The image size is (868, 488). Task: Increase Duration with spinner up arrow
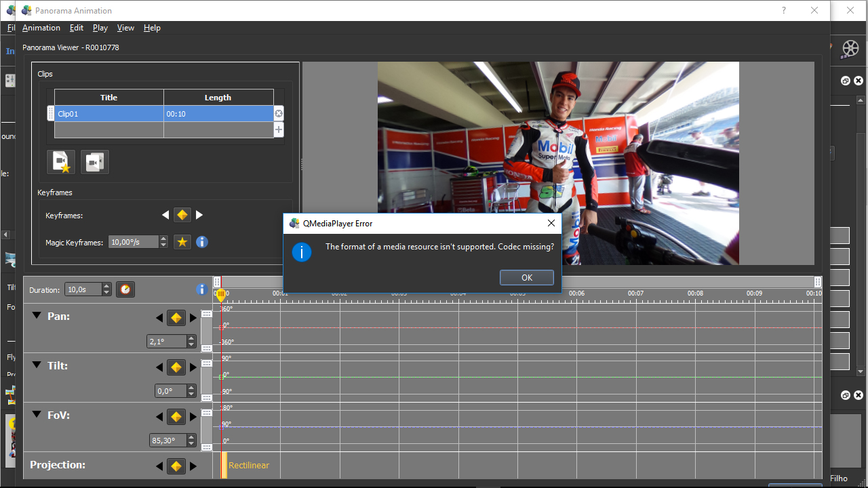(x=106, y=286)
